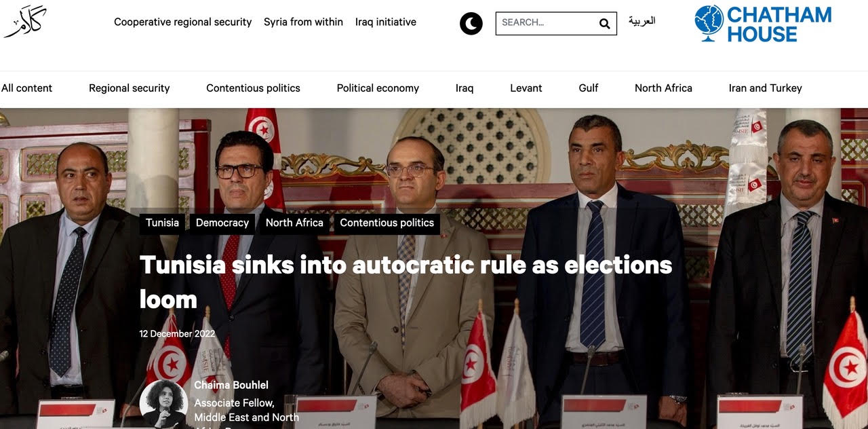Open Political economy category
This screenshot has width=868, height=429.
coord(378,88)
